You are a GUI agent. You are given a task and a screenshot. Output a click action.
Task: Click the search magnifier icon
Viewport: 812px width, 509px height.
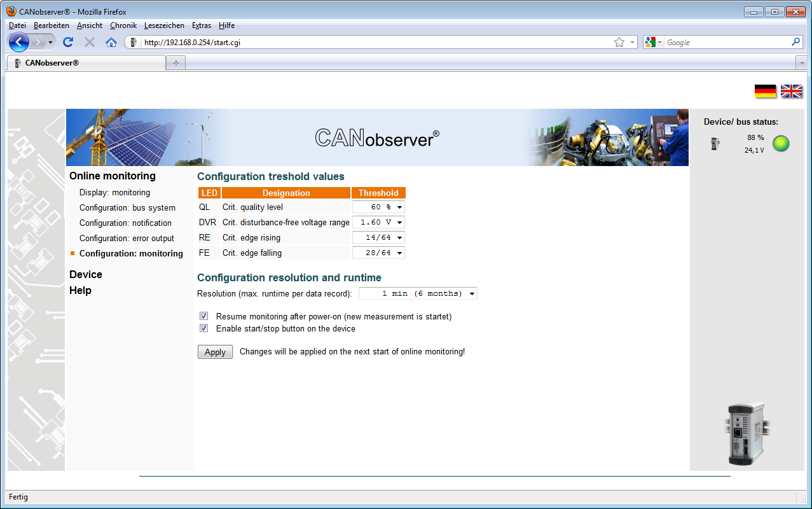796,43
